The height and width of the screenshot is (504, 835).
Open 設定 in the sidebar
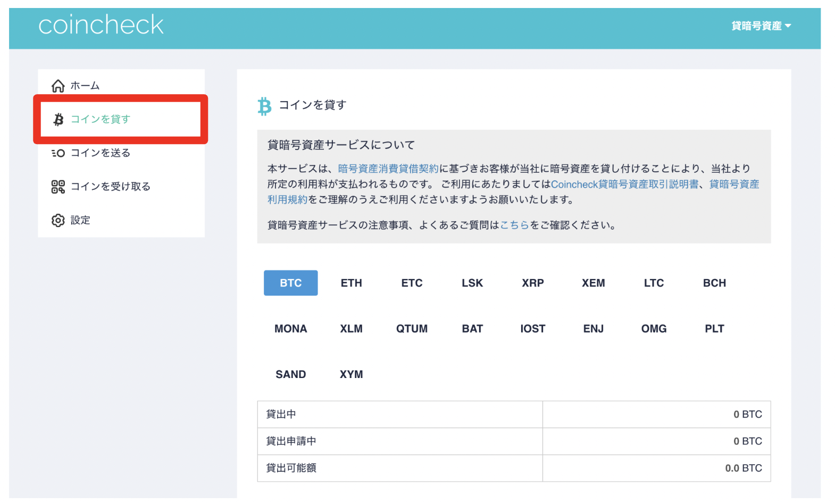[x=80, y=220]
